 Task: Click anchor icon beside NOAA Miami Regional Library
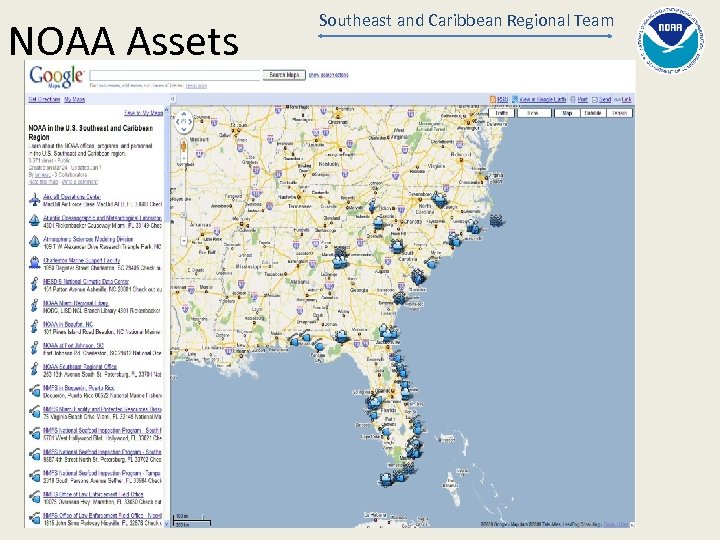coord(34,305)
